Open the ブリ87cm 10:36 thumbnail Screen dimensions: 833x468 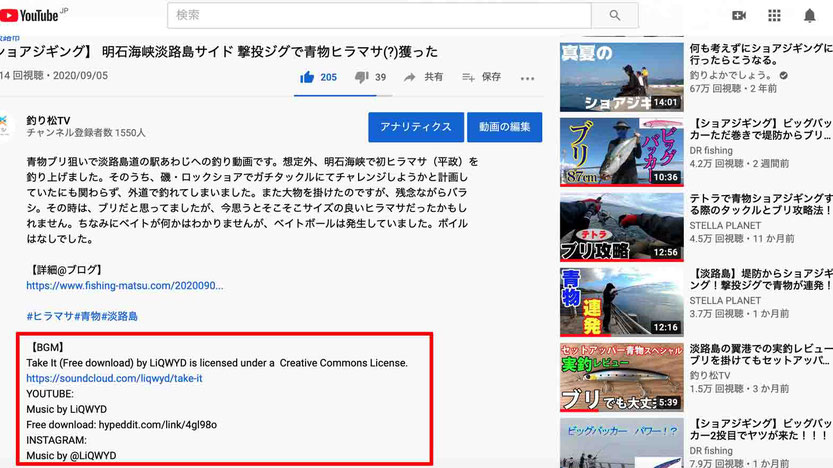point(622,152)
